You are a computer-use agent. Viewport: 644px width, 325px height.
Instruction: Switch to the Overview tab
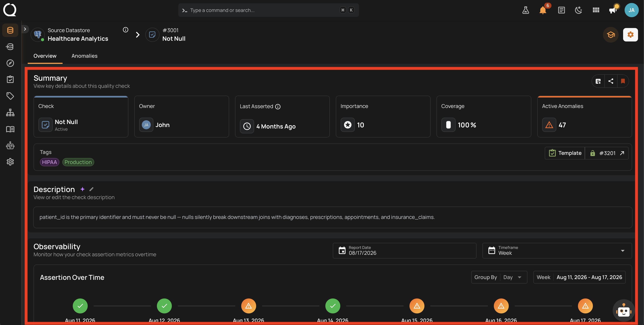pos(45,56)
